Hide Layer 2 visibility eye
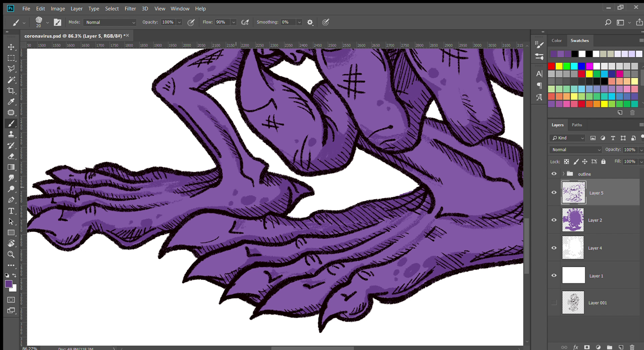This screenshot has width=644, height=350. (554, 220)
